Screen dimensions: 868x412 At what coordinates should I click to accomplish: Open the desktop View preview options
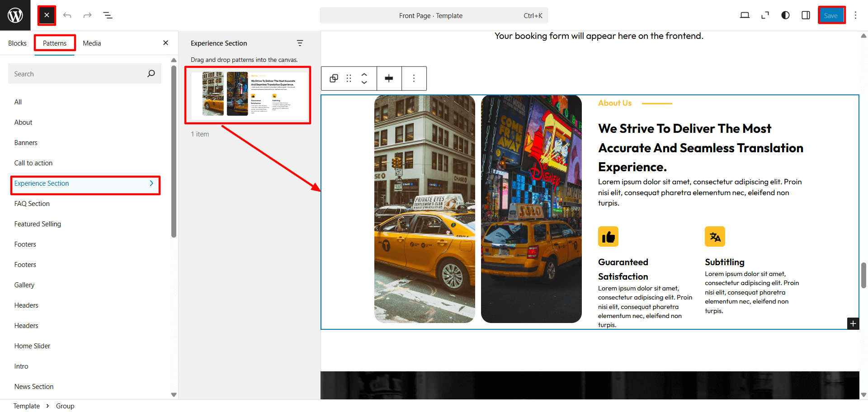pos(745,15)
